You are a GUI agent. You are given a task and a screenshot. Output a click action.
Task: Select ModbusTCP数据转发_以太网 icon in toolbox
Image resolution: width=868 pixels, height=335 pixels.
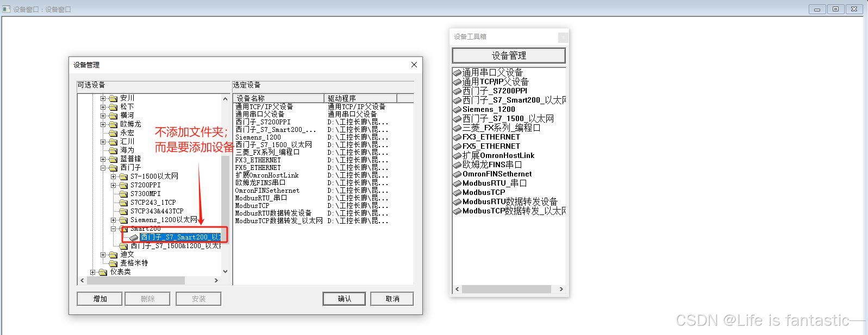coord(457,211)
